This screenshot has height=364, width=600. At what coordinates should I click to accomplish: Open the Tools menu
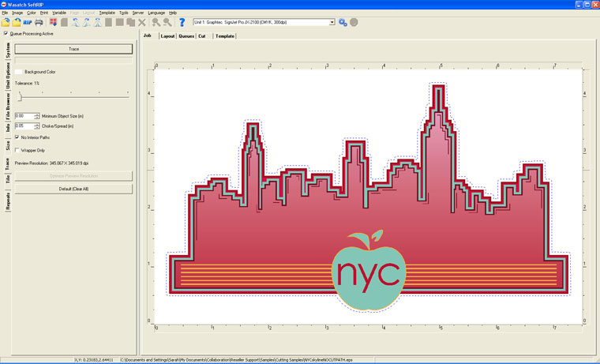tap(124, 13)
